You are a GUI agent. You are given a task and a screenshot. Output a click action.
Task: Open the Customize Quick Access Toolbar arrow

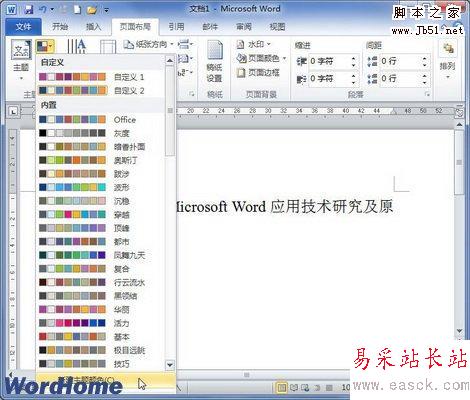coord(106,10)
